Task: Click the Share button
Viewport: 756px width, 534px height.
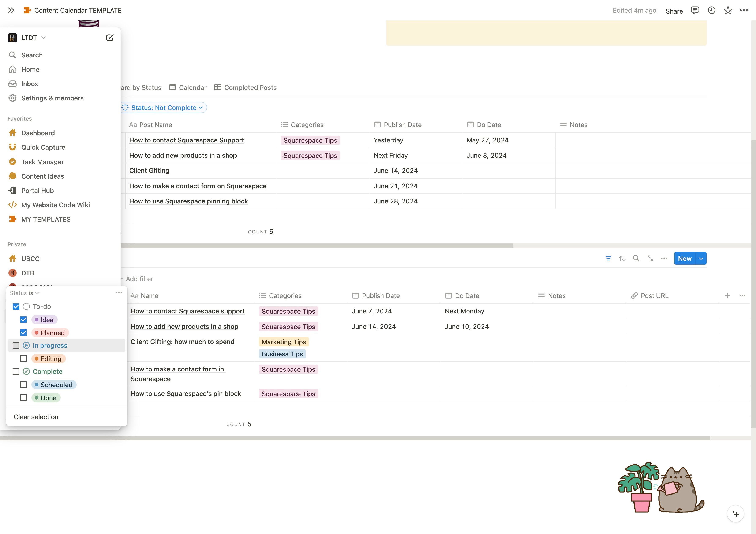Action: click(x=674, y=11)
